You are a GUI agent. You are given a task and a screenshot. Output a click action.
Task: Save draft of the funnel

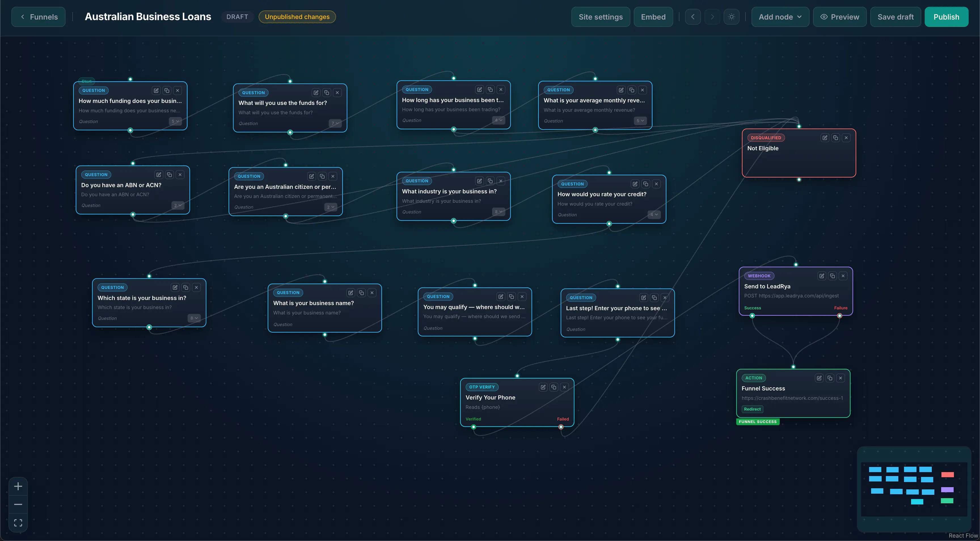pos(895,17)
